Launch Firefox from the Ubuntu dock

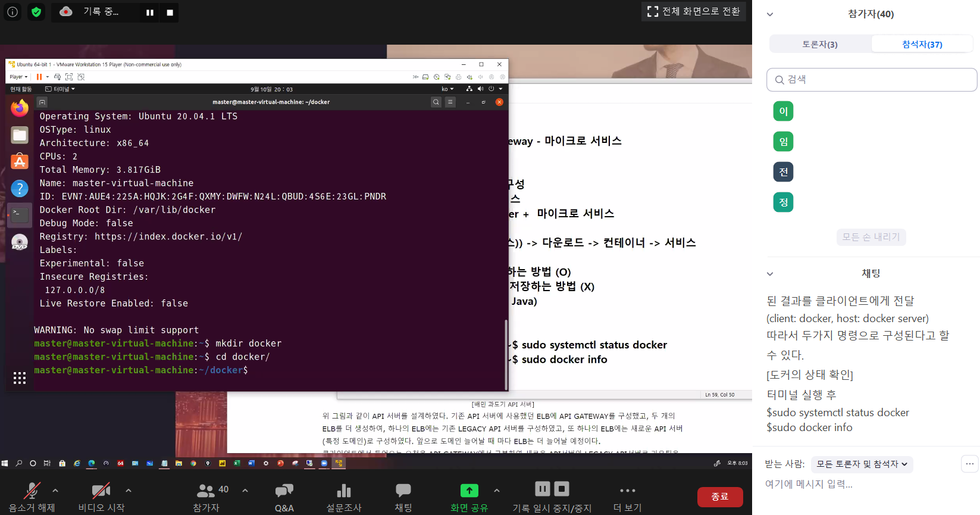(x=20, y=108)
